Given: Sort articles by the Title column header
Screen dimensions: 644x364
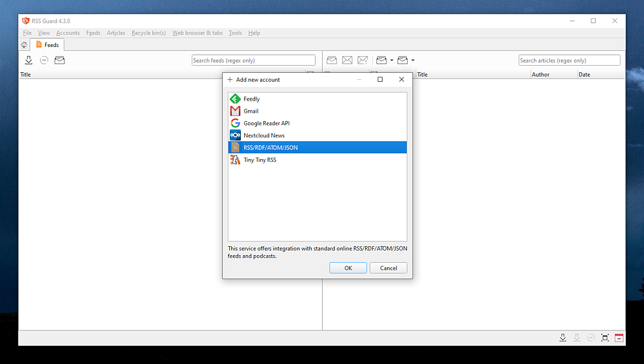Looking at the screenshot, I should [x=422, y=74].
